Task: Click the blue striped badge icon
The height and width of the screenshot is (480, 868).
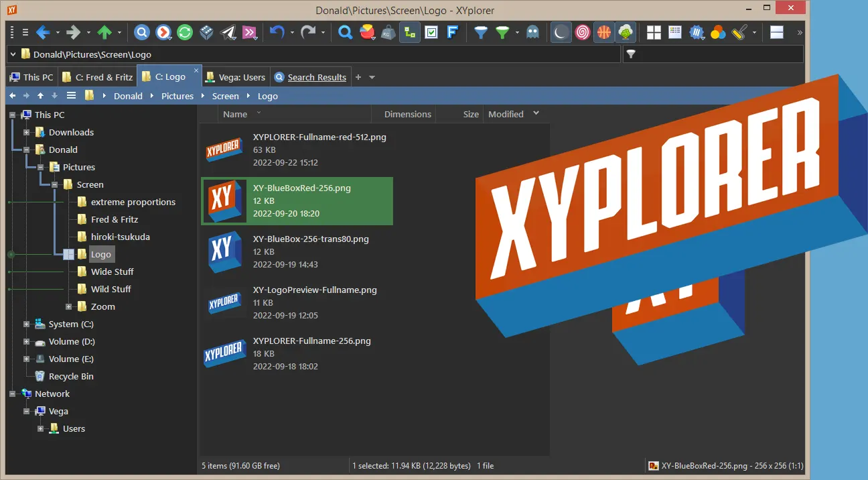Action: click(697, 32)
